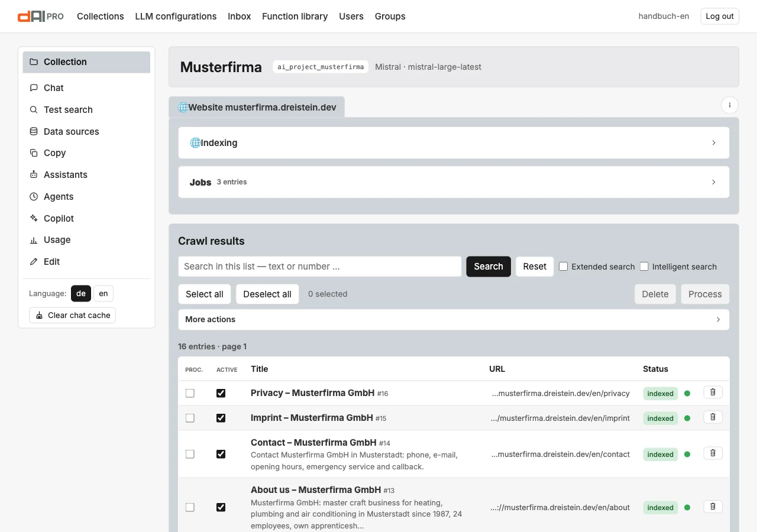Click the green status dot for Contact

pos(687,455)
